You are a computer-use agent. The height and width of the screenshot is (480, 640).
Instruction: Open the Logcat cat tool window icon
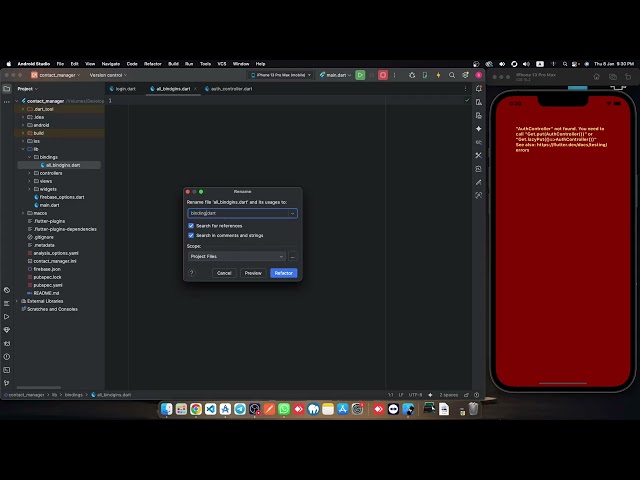tap(7, 343)
